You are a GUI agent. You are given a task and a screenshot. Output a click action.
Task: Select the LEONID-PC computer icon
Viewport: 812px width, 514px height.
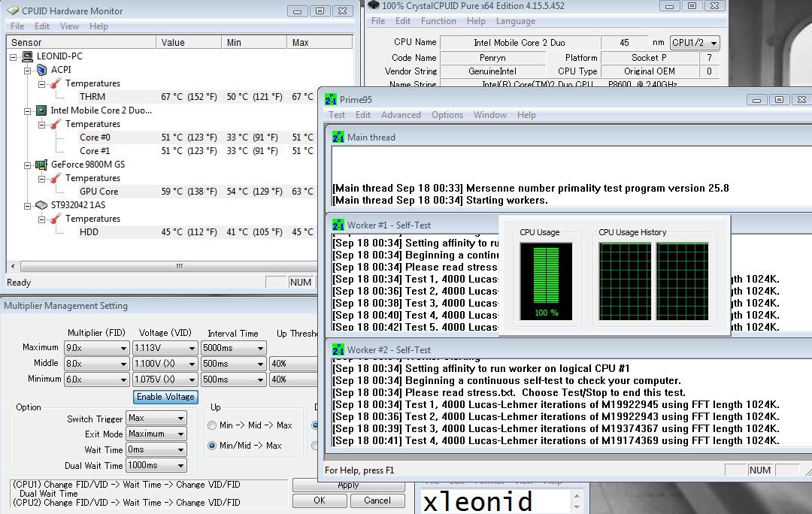pyautogui.click(x=28, y=56)
